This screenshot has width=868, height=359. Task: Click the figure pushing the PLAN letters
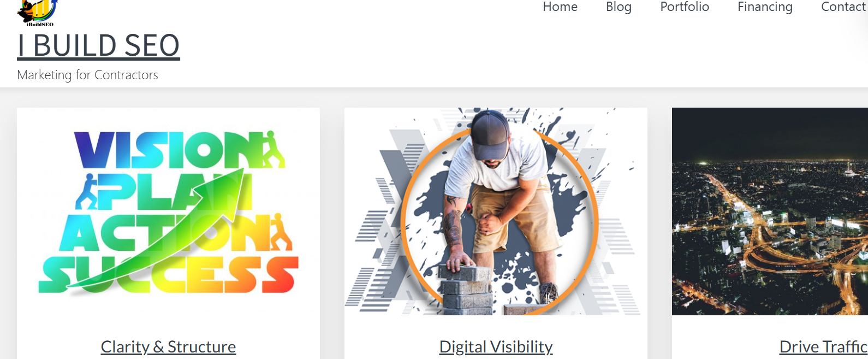pyautogui.click(x=86, y=191)
